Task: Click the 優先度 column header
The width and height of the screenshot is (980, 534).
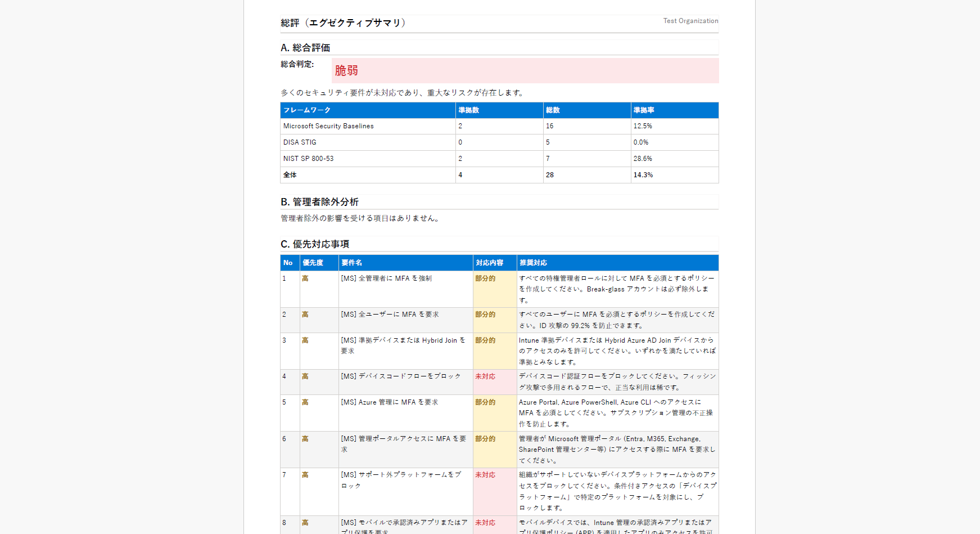Action: 310,263
